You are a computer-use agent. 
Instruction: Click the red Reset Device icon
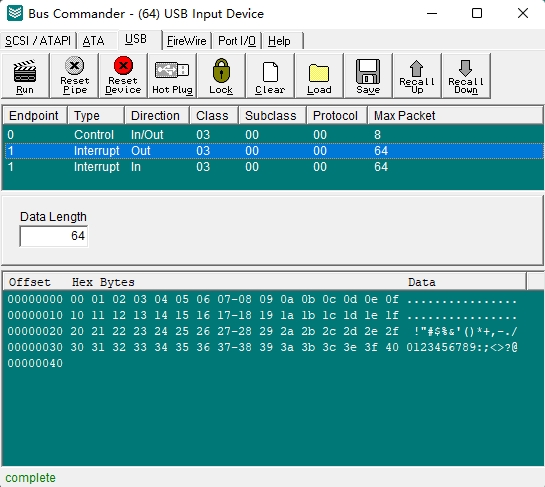(x=123, y=65)
